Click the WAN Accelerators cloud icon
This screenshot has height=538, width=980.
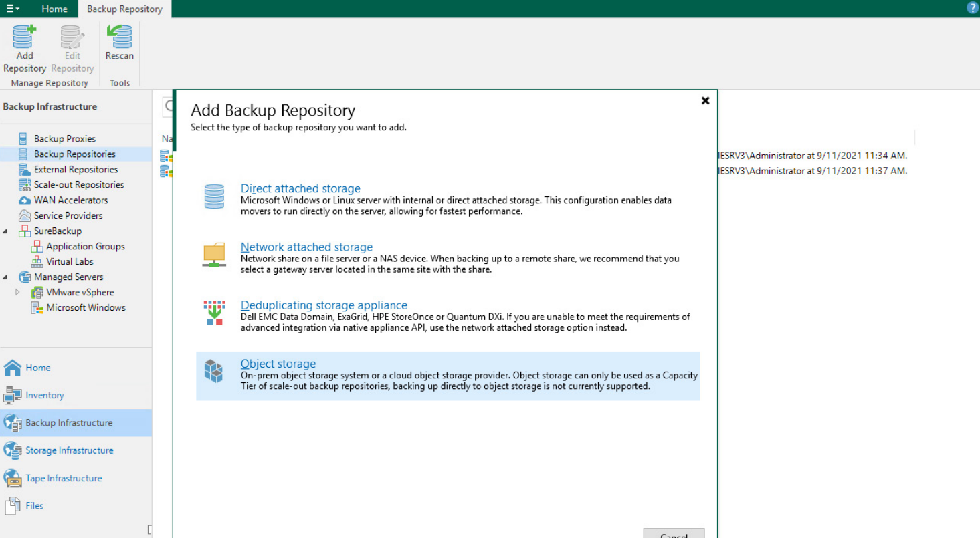pos(25,200)
